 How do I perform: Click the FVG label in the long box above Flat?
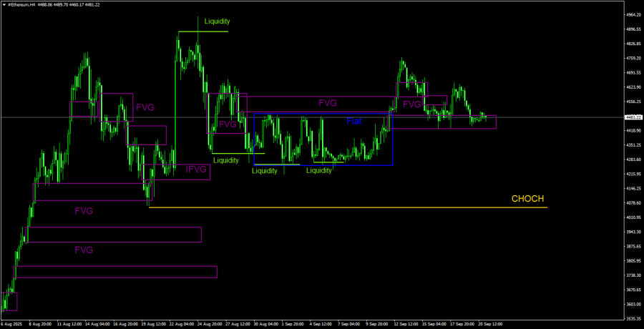click(328, 103)
